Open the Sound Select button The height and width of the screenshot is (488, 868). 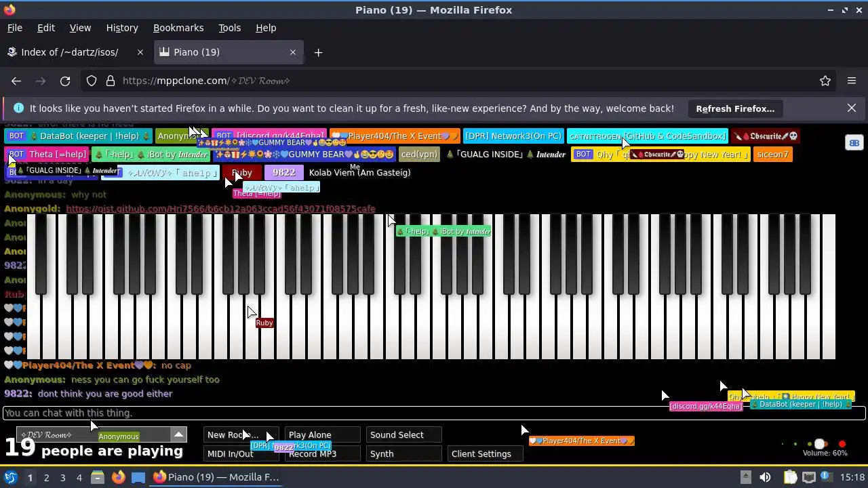point(403,435)
